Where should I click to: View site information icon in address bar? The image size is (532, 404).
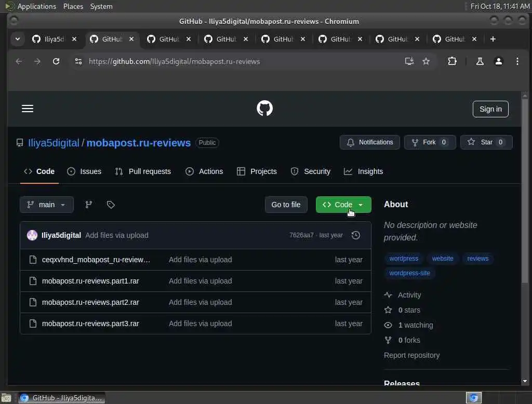pos(78,61)
